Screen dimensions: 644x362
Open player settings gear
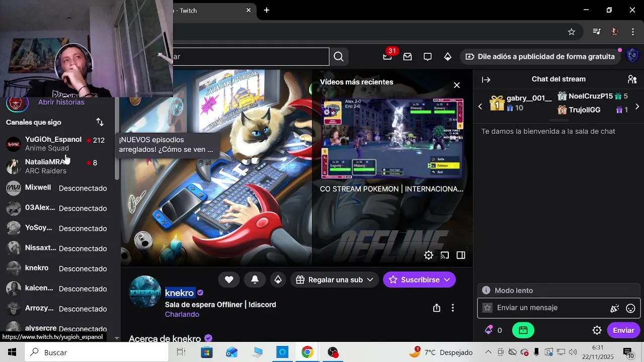point(429,255)
